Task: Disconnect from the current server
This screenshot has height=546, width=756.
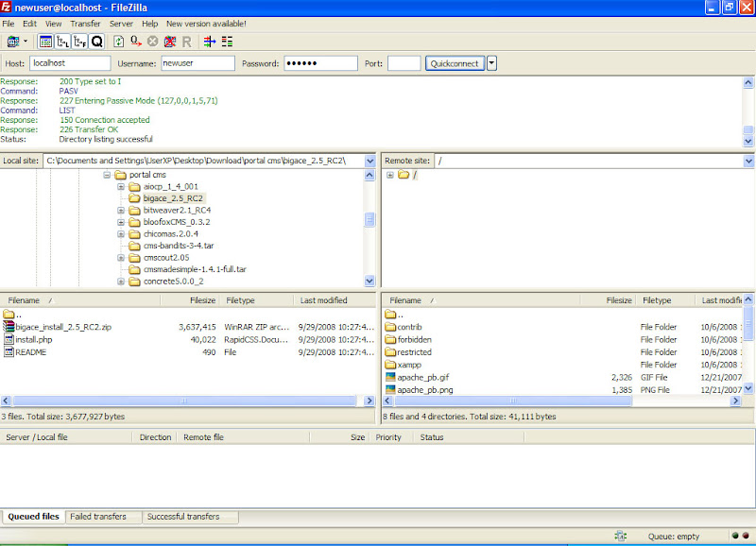Action: [170, 42]
